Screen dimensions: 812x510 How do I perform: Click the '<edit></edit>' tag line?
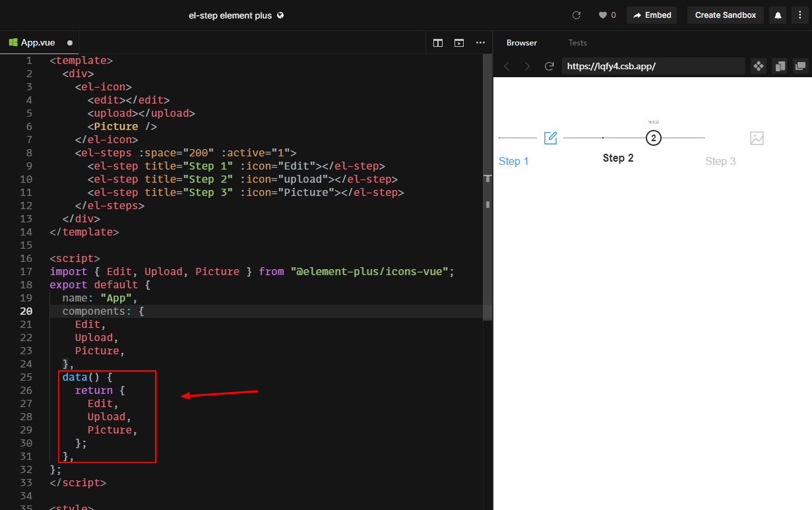coord(129,100)
